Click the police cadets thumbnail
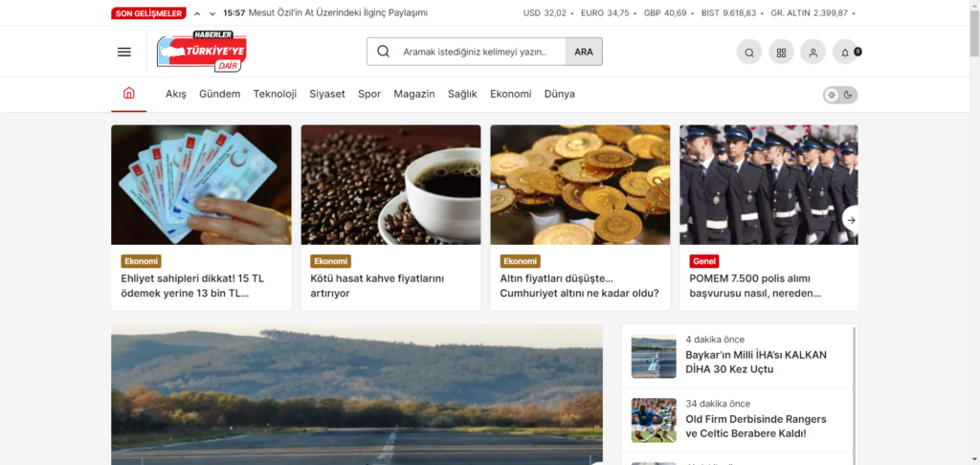980x465 pixels. point(768,185)
